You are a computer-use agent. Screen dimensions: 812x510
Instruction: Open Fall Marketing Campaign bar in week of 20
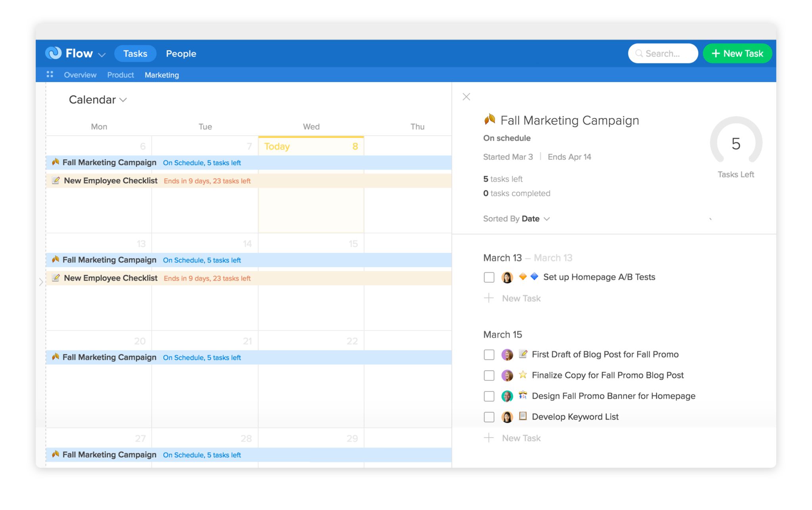[249, 357]
